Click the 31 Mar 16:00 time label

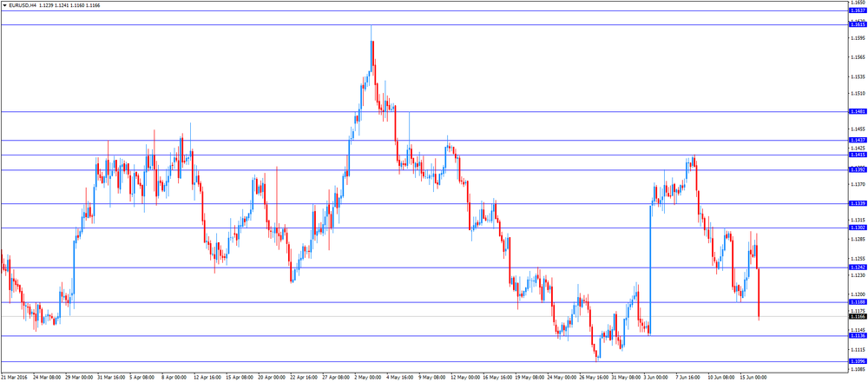[111, 377]
